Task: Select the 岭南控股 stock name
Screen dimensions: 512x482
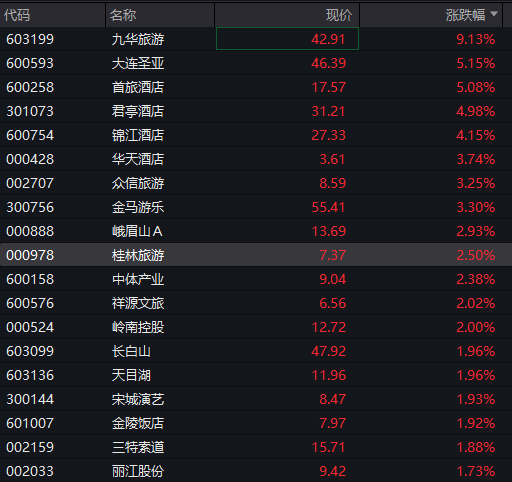Action: pyautogui.click(x=138, y=327)
